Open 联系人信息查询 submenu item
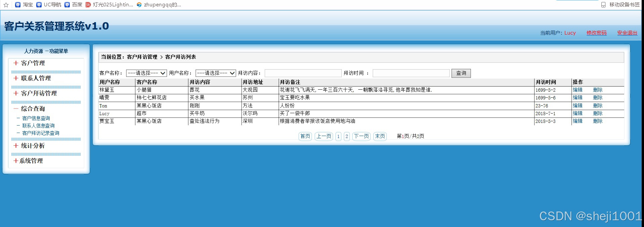 coord(38,126)
